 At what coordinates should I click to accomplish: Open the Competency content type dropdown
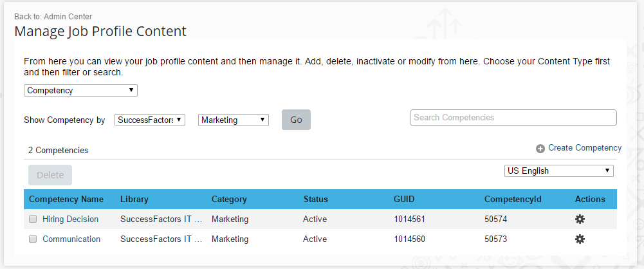click(x=80, y=90)
